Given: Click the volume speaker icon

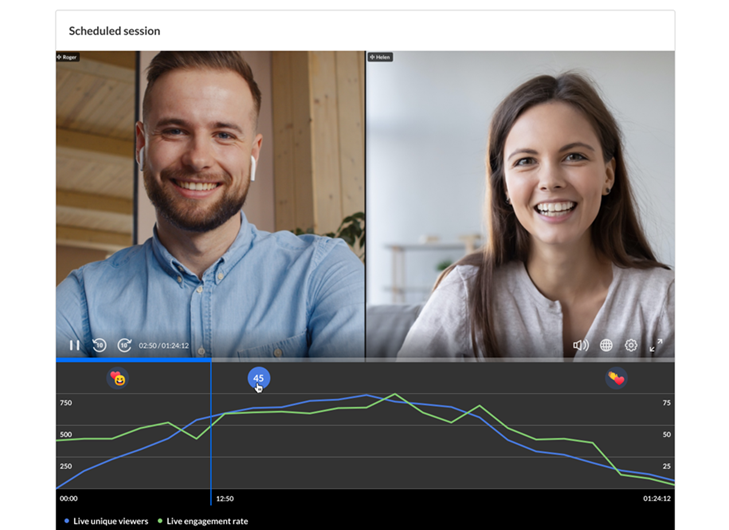Looking at the screenshot, I should click(x=581, y=345).
